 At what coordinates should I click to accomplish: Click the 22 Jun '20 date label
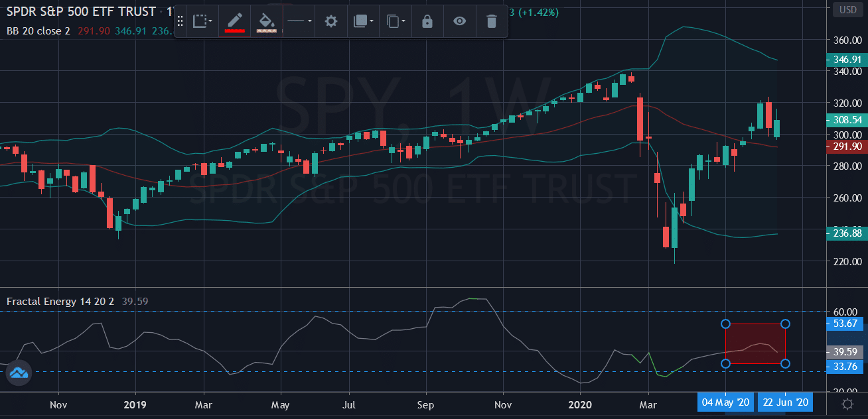click(786, 402)
